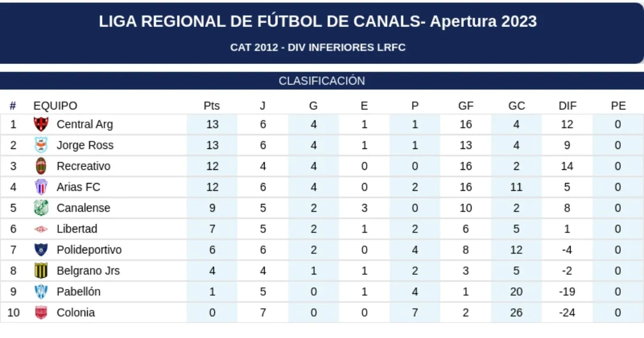Click the Pabellón team crest
This screenshot has width=644, height=338.
point(41,292)
